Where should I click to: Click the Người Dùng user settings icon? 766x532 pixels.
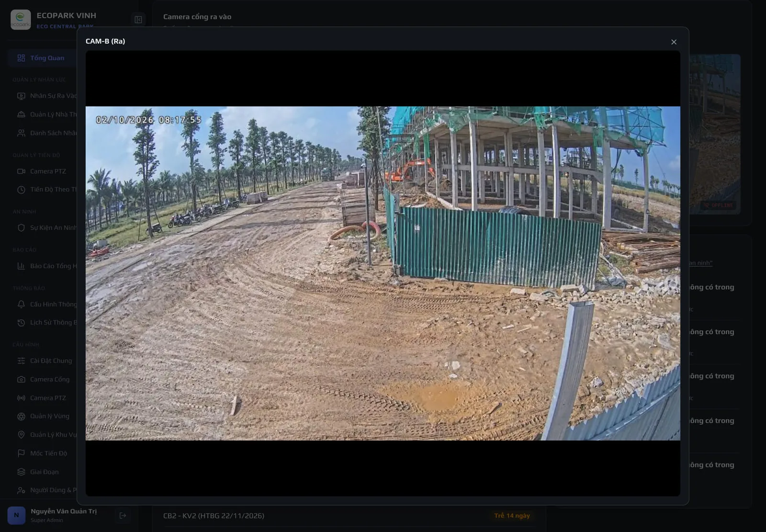(x=21, y=490)
